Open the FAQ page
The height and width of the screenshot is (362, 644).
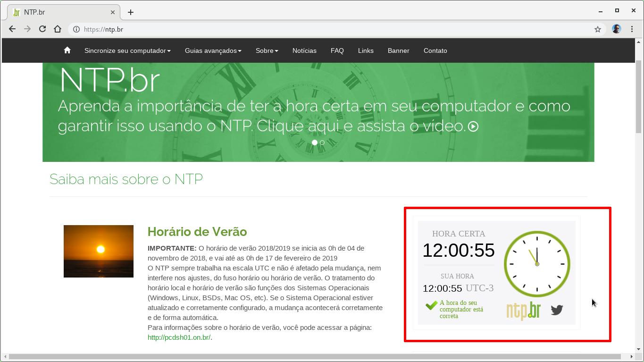pyautogui.click(x=337, y=51)
